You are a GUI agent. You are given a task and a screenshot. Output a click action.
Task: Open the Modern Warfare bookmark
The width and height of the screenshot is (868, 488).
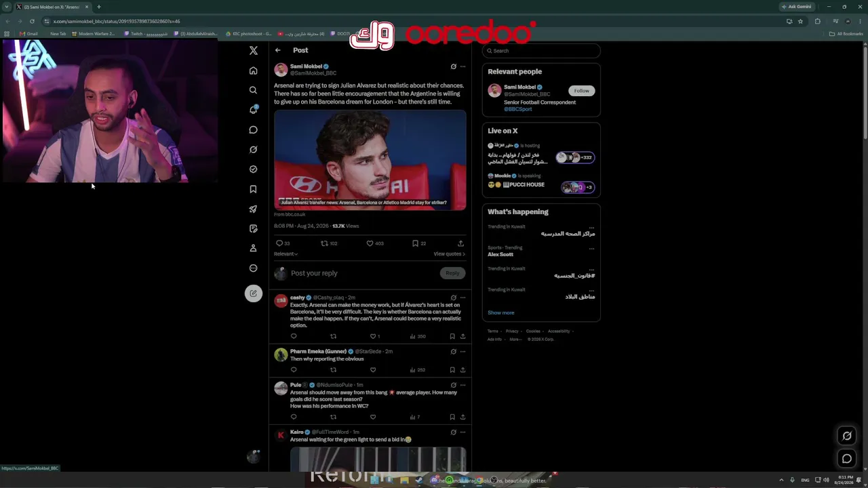[x=94, y=34]
